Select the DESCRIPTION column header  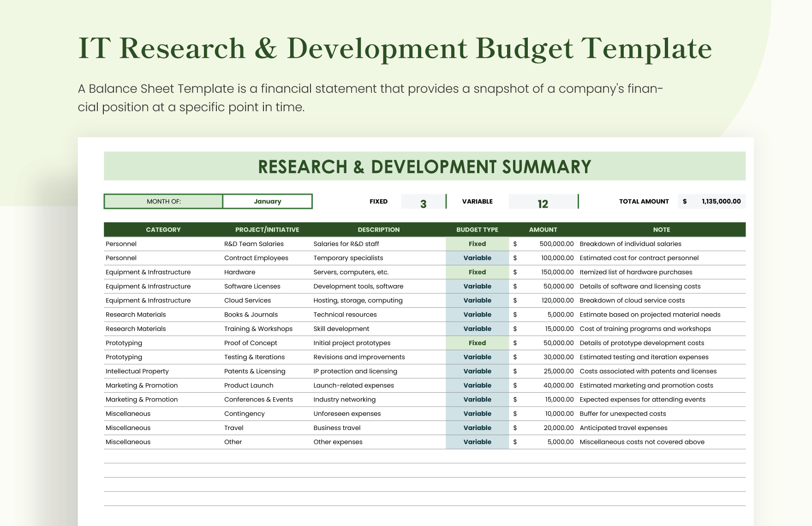tap(378, 230)
